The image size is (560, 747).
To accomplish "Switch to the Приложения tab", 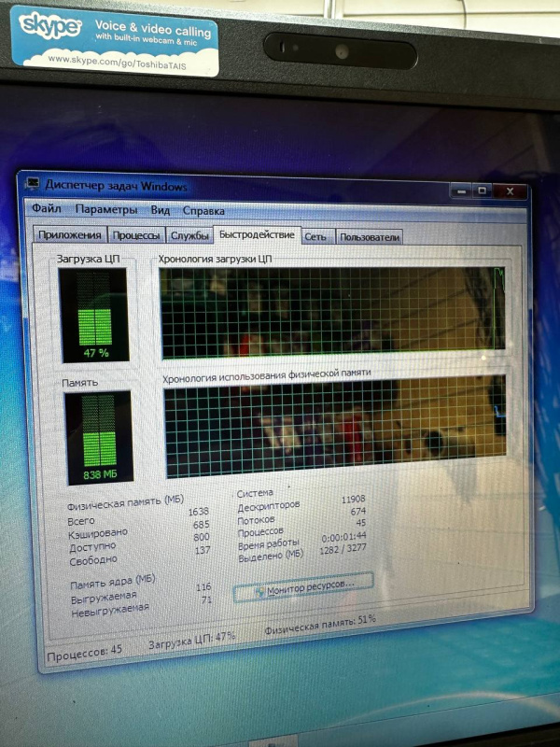I will coord(70,235).
